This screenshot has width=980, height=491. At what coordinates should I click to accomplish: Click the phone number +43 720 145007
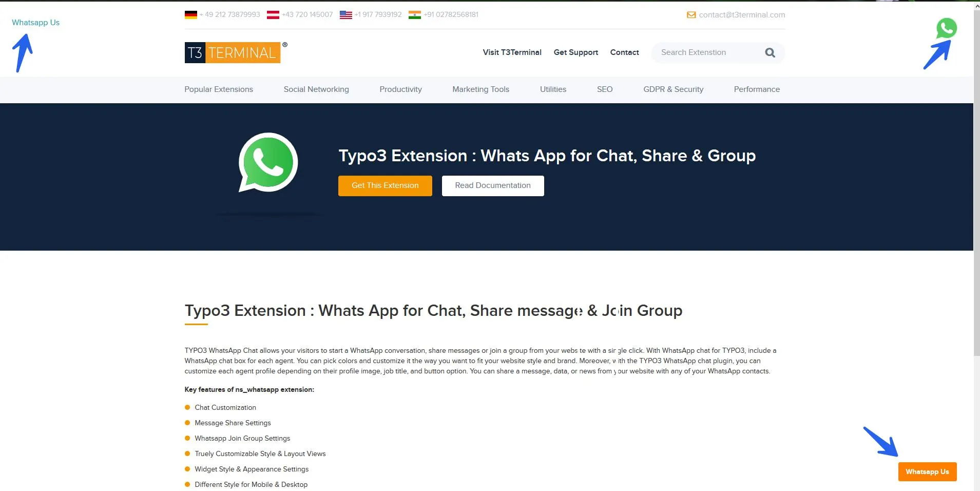tap(307, 15)
